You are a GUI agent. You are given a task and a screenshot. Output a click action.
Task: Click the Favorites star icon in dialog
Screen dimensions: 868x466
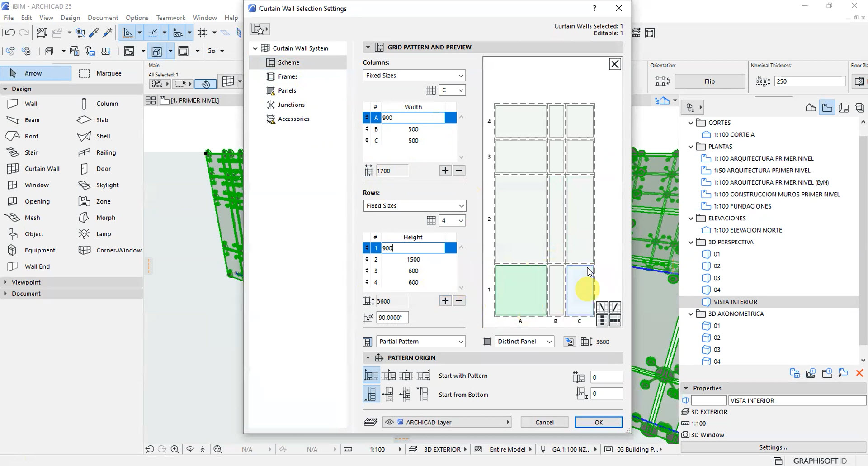click(259, 29)
